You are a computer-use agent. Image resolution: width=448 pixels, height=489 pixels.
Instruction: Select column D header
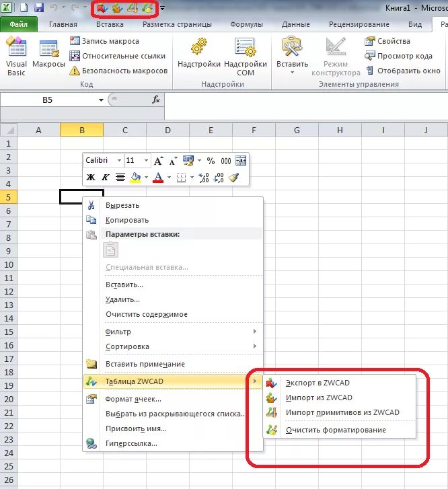[x=168, y=130]
